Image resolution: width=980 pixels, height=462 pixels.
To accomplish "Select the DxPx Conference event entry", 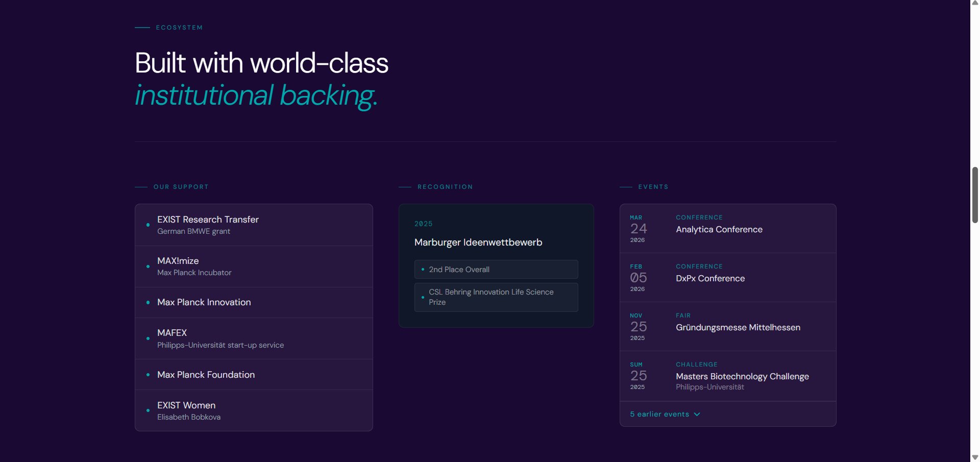I will [x=710, y=278].
